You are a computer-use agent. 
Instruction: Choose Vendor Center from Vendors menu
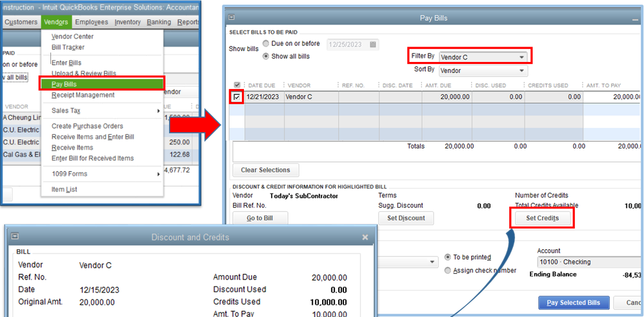coord(72,37)
